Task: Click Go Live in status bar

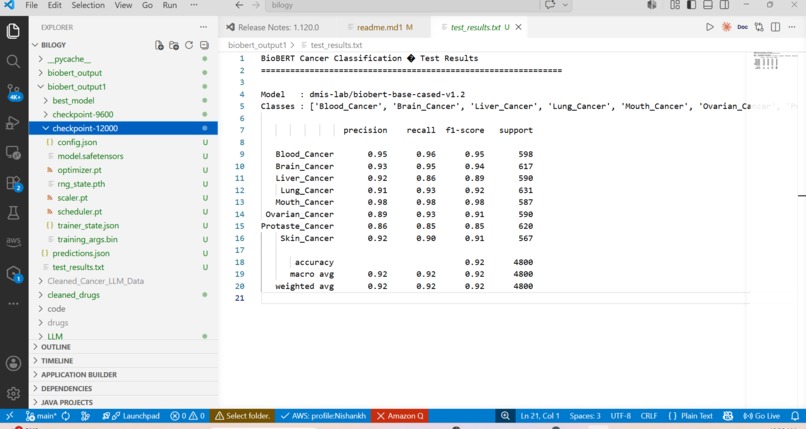Action: click(x=761, y=416)
